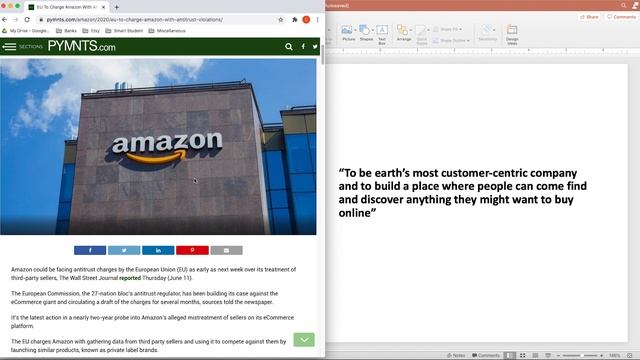This screenshot has height=360, width=640.
Task: Open the Chrome three-dot menu
Action: point(317,20)
